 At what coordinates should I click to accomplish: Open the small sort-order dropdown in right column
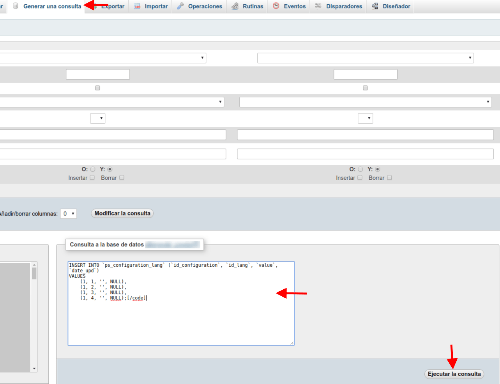[365, 118]
